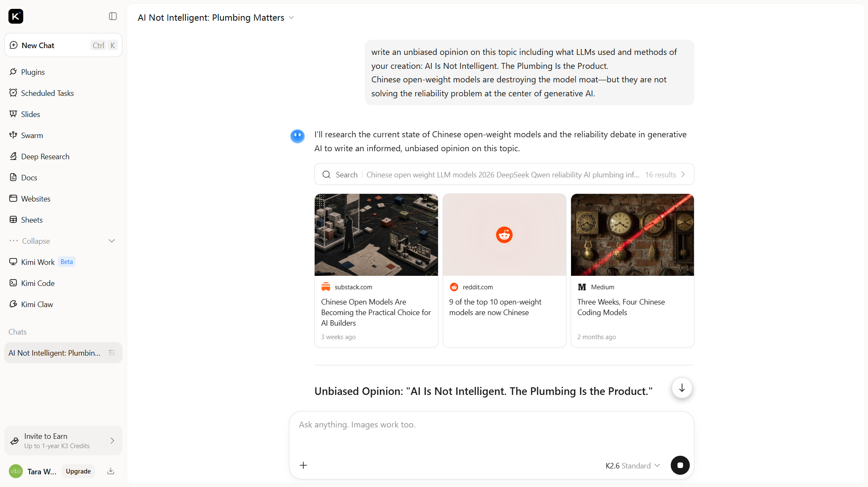Open the K2.6 Standard model dropdown

tap(633, 465)
